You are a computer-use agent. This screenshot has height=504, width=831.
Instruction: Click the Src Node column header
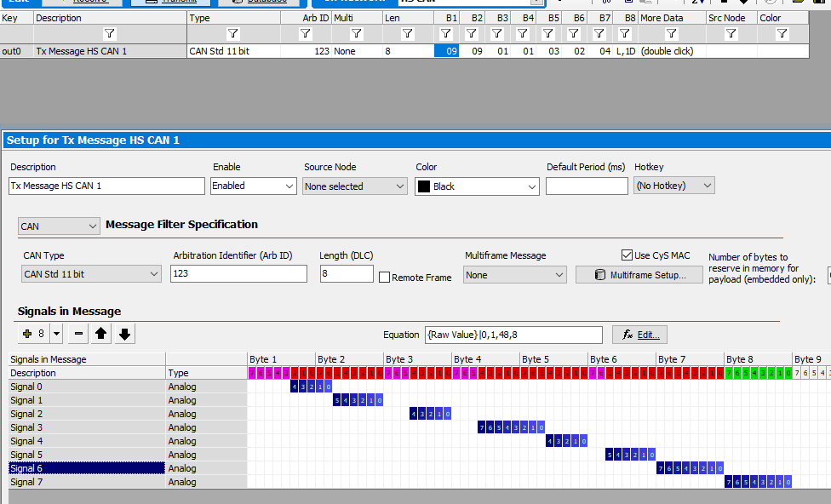tap(731, 18)
